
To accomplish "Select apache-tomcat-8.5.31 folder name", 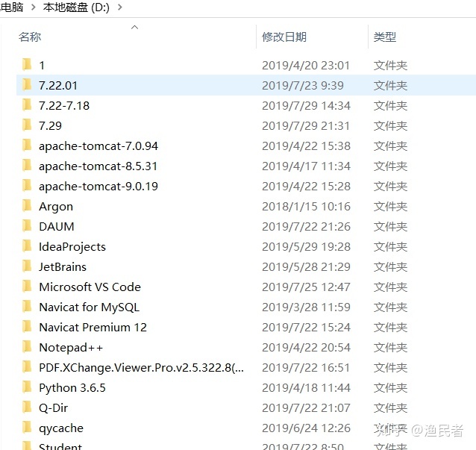I will point(98,166).
